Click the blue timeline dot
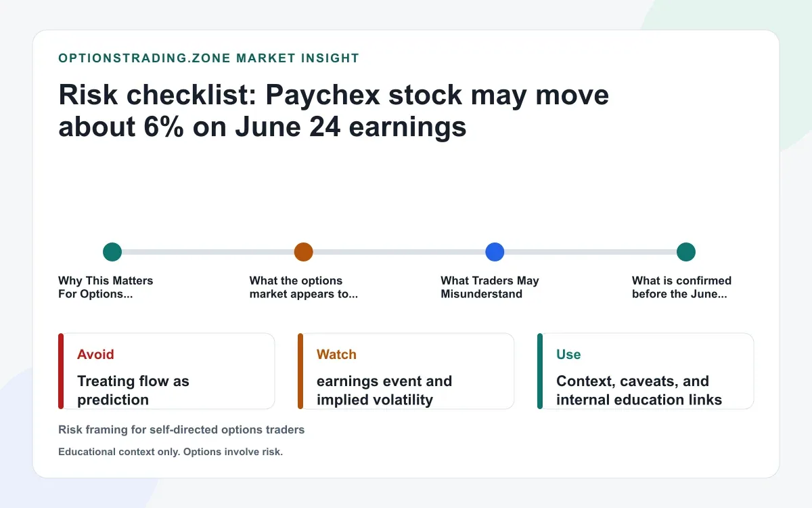 (495, 252)
